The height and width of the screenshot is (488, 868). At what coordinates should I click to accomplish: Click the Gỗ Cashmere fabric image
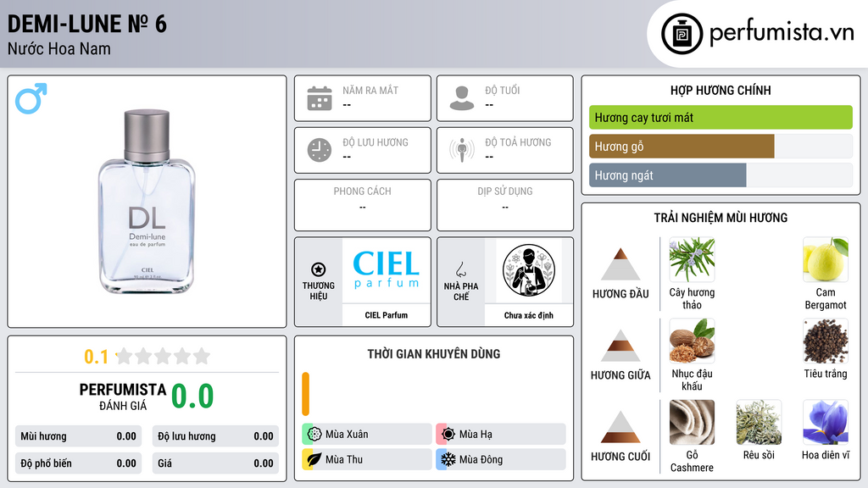pyautogui.click(x=692, y=422)
